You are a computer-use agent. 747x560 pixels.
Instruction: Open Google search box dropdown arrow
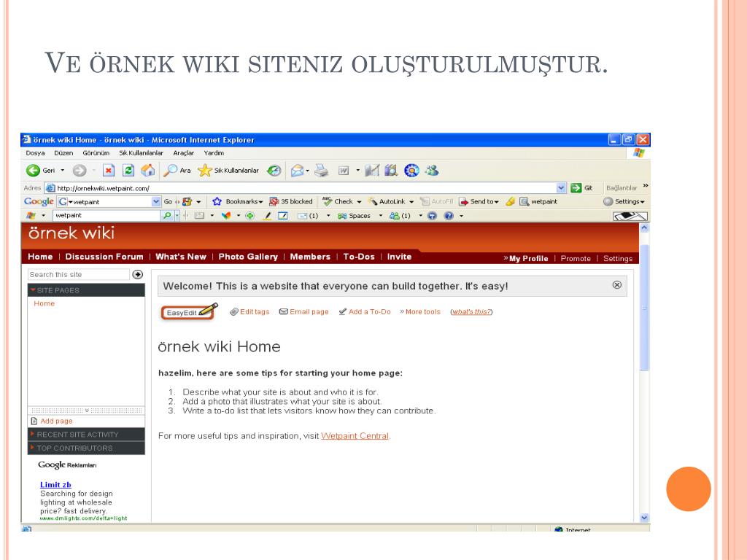(156, 201)
